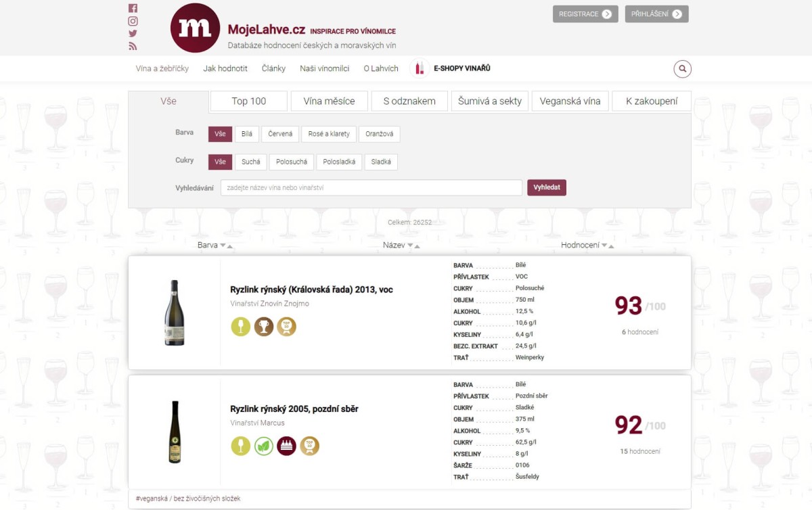Sort by Název ascending arrow
This screenshot has height=510, width=812.
pyautogui.click(x=417, y=246)
